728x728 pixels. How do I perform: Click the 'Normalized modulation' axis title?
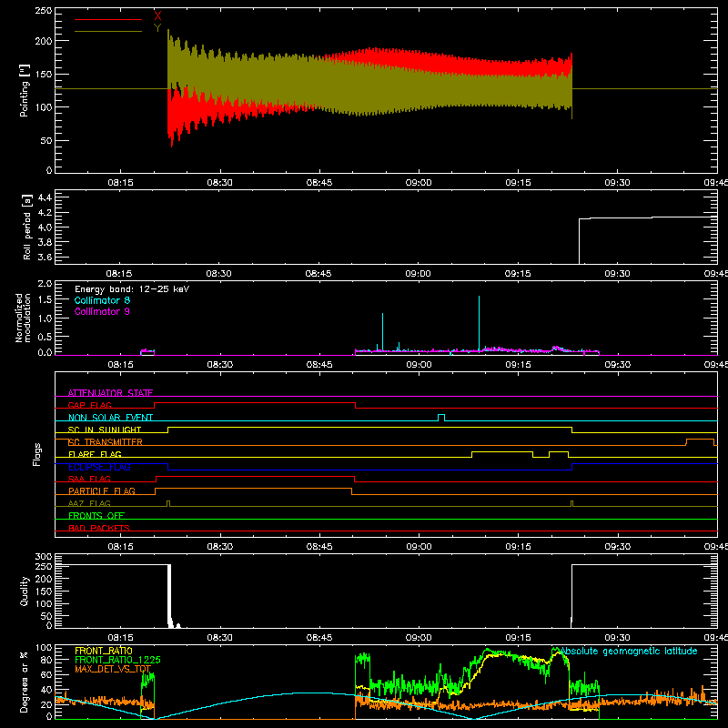click(x=24, y=318)
